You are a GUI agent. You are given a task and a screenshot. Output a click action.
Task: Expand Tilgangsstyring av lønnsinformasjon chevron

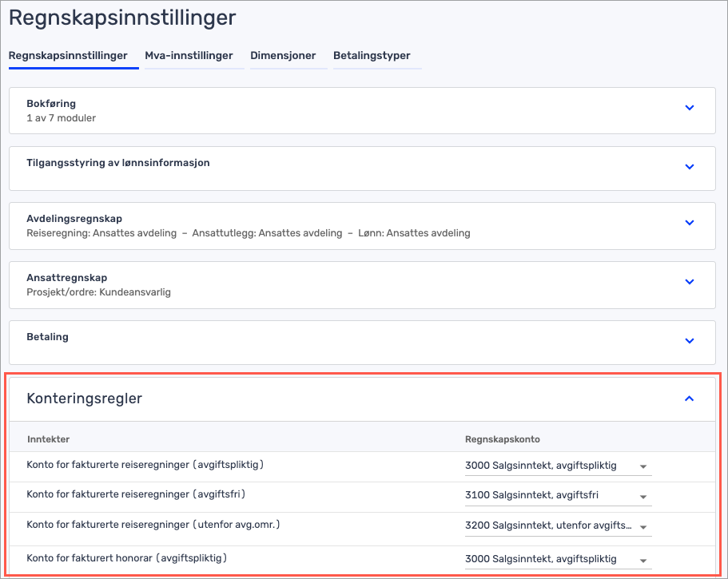[690, 166]
